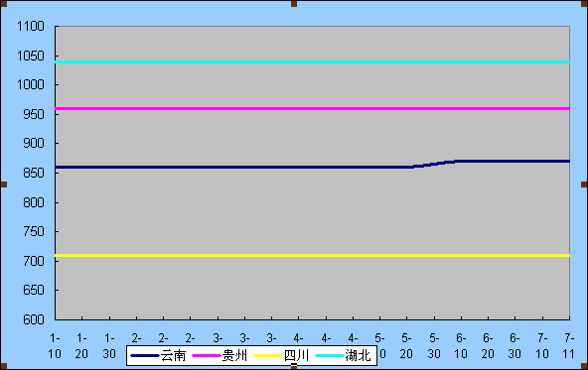Click the 贵州 legend entry
The height and width of the screenshot is (370, 588).
point(220,355)
